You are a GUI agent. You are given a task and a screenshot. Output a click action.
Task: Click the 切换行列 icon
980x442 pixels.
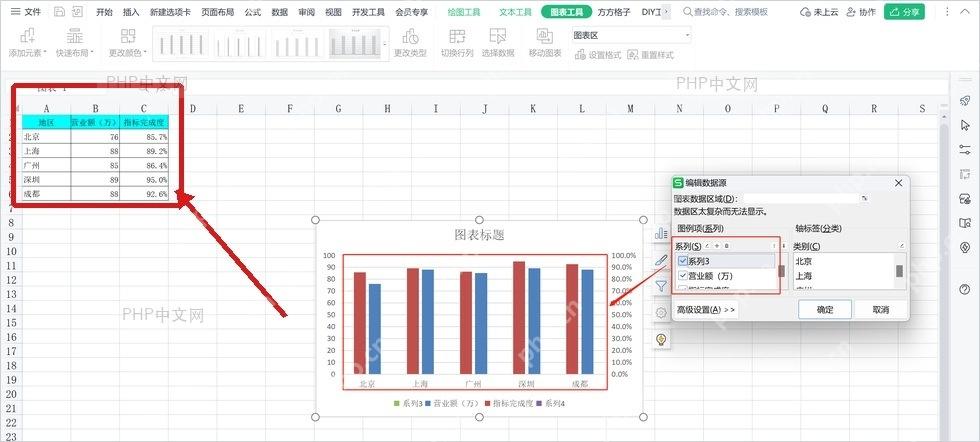(457, 36)
